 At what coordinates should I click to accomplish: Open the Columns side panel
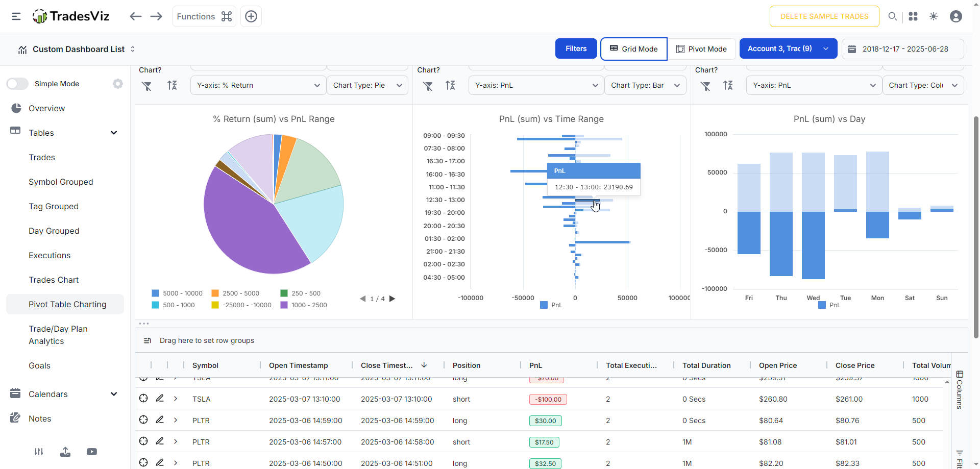coord(960,390)
